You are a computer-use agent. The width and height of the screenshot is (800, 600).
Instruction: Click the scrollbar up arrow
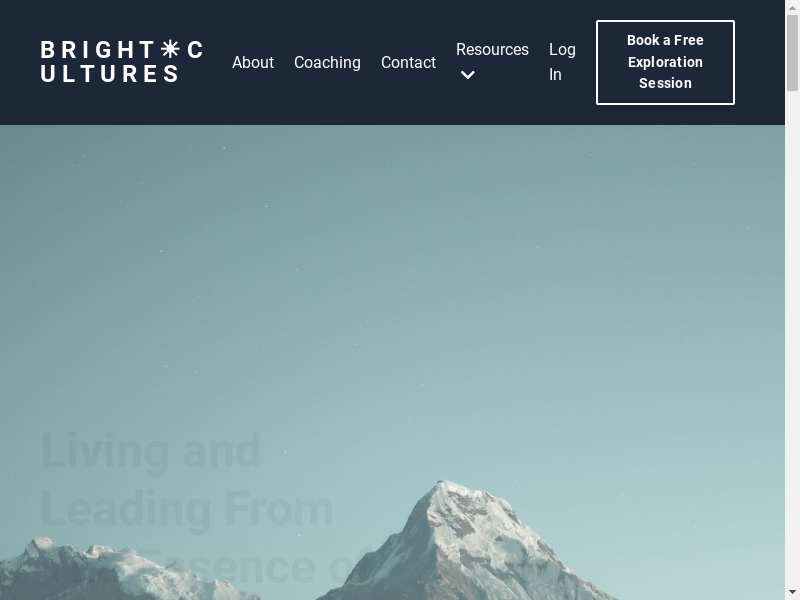coord(792,6)
